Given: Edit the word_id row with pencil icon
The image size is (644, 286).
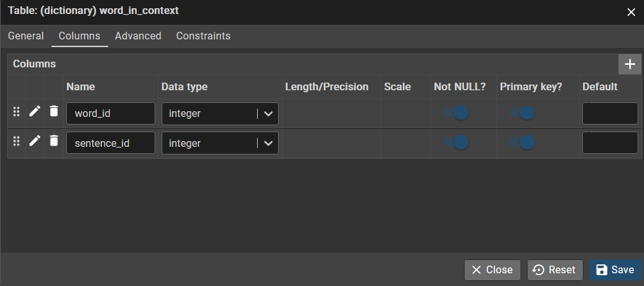Looking at the screenshot, I should point(35,111).
